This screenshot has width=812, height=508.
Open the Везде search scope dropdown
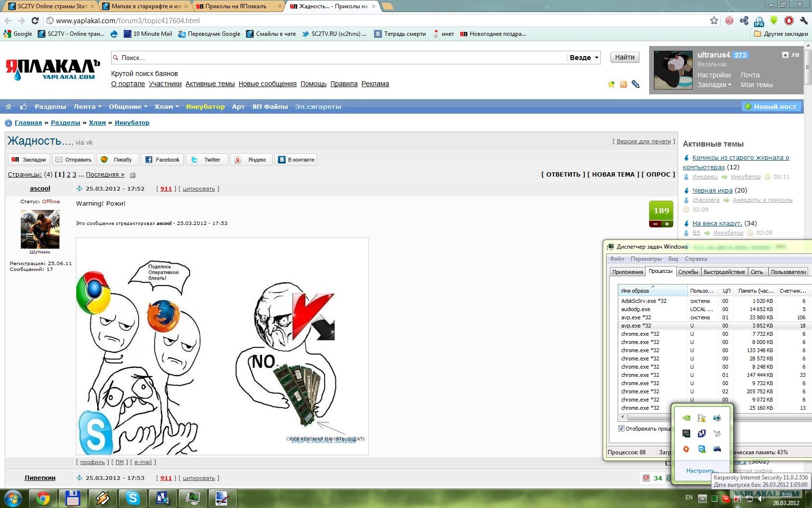tap(584, 58)
